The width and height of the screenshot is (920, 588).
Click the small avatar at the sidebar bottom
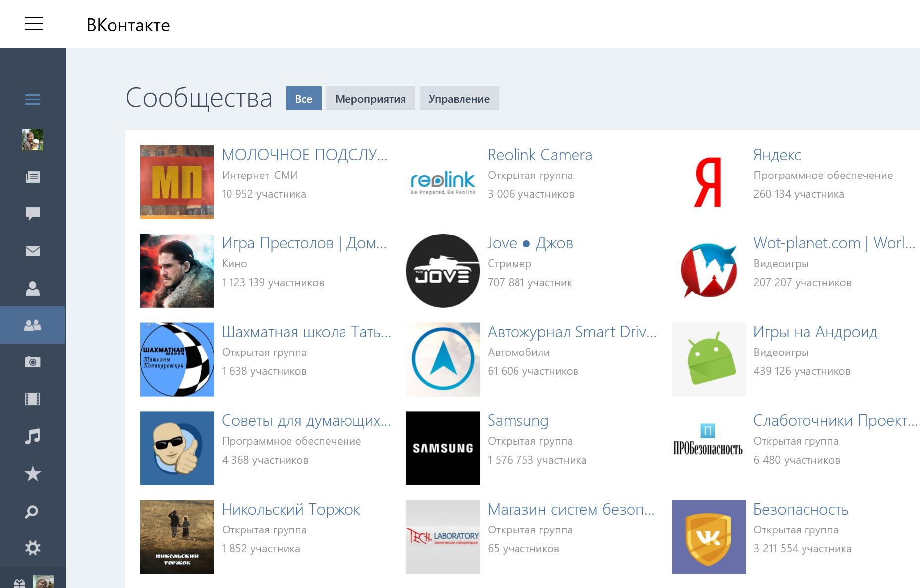point(43,582)
